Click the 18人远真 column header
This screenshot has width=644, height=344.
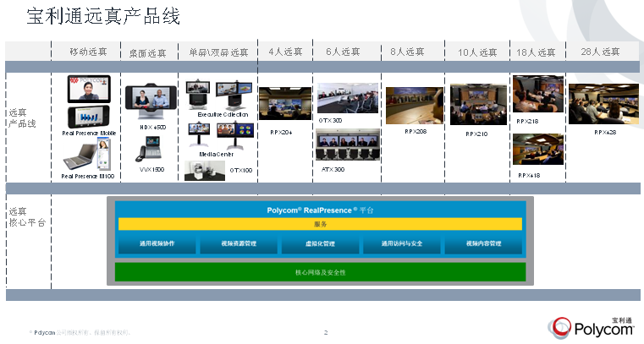536,52
